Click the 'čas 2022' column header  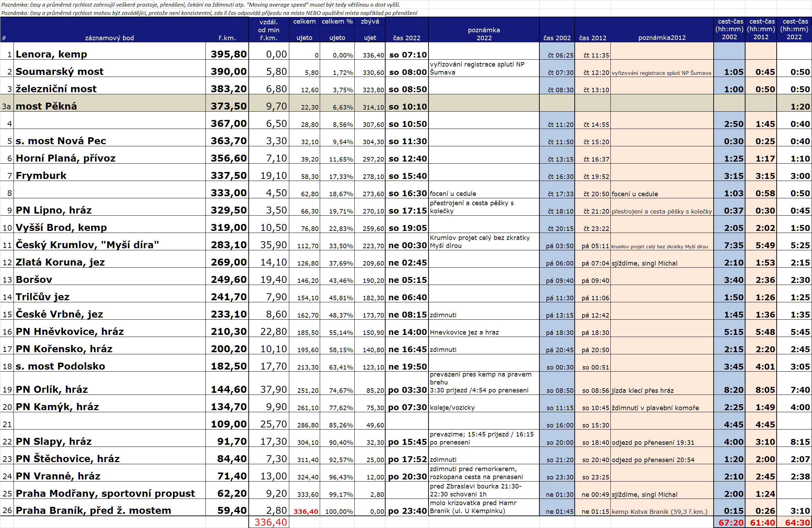click(406, 38)
